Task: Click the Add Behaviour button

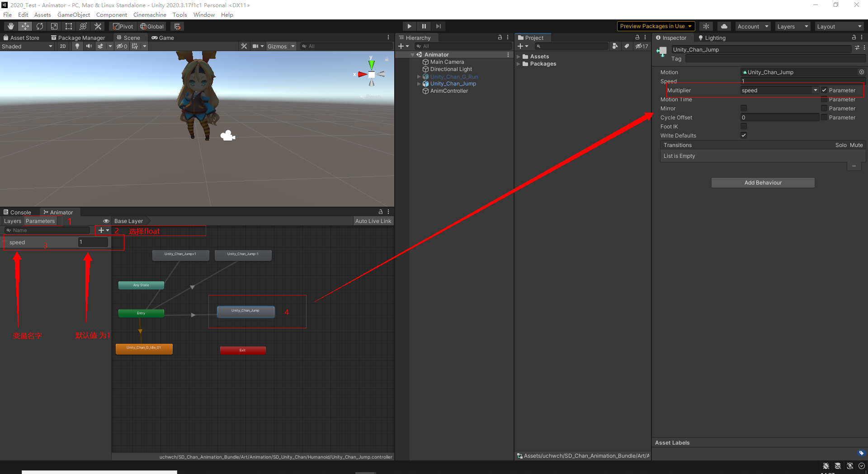Action: click(763, 183)
